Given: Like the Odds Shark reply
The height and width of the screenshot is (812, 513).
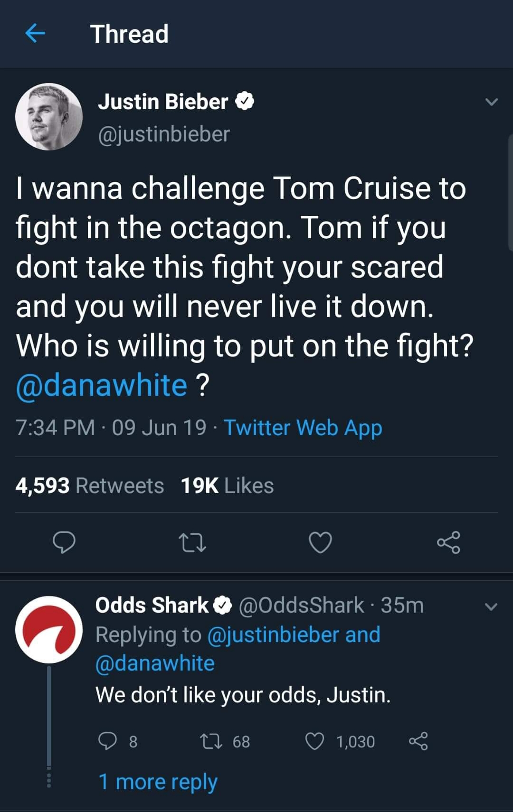Looking at the screenshot, I should 314,741.
